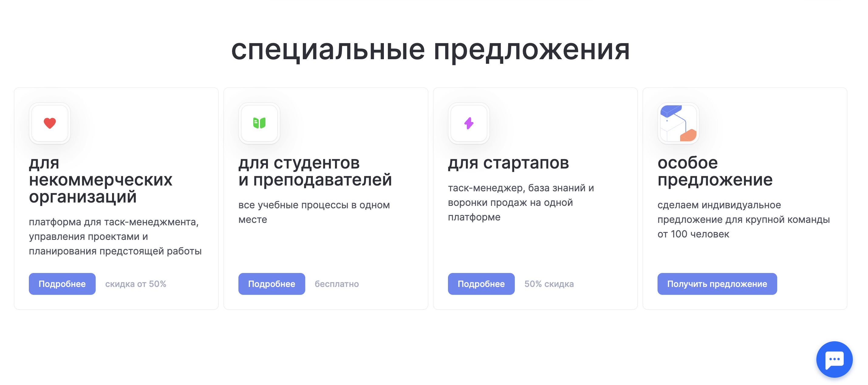Click the description about таск-менеджмента platform

click(x=115, y=237)
